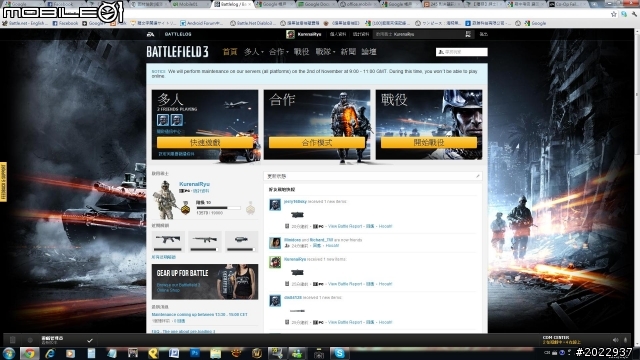Click the soldier selector icon in header
Screen dimensions: 640x360
point(468,34)
